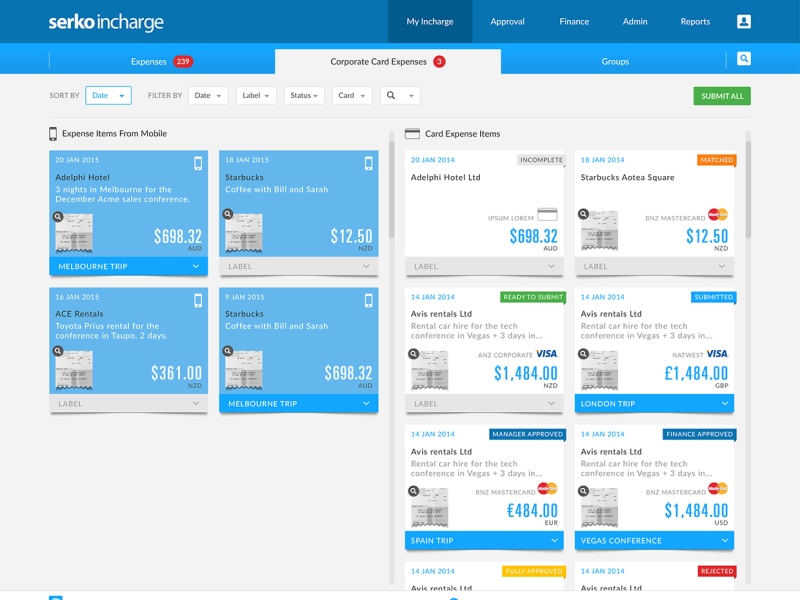Click the Submit All button
The width and height of the screenshot is (800, 600).
point(722,96)
